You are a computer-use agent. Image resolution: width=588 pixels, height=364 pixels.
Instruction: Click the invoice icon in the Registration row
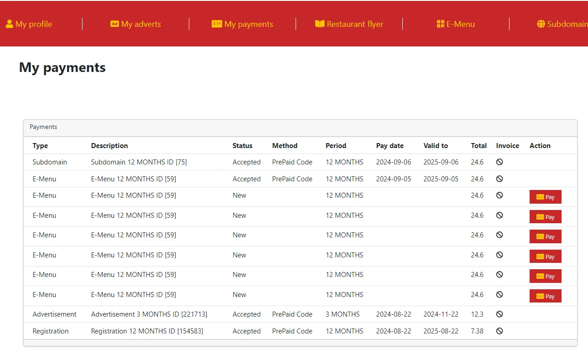click(x=500, y=331)
